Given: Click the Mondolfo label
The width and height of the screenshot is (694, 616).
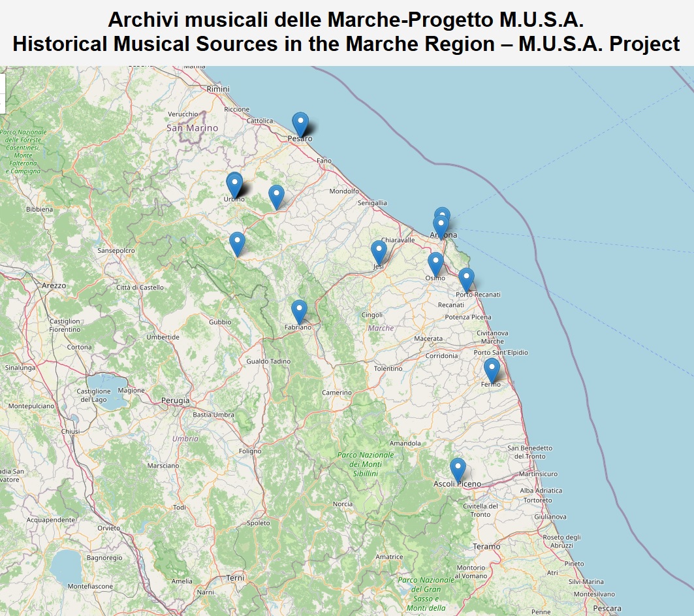Looking at the screenshot, I should (344, 191).
